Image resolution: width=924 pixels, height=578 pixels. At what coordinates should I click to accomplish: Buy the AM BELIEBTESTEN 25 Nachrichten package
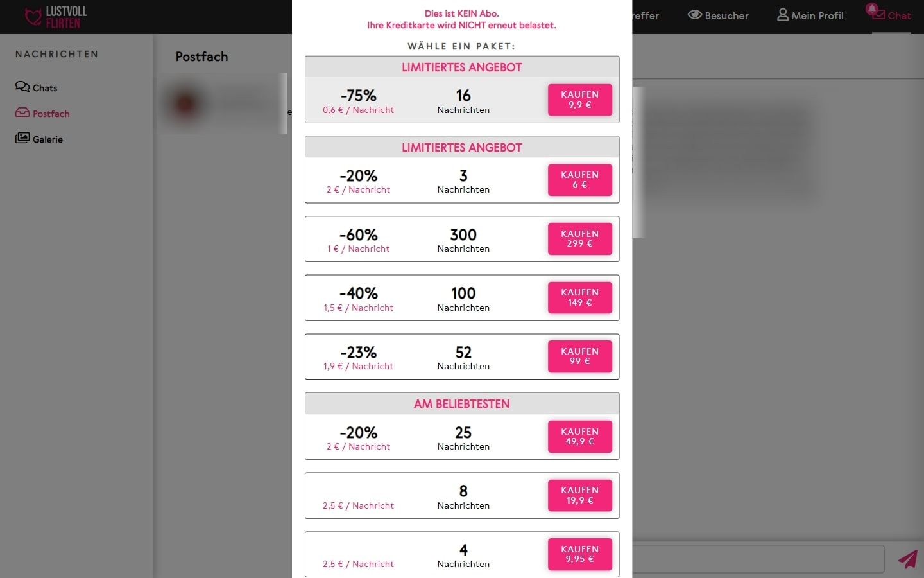pos(579,436)
